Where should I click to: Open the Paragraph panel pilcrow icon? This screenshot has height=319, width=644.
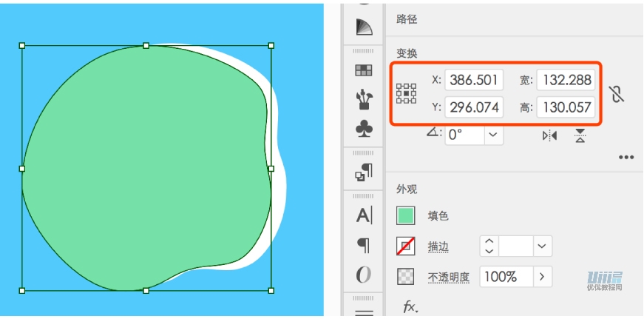click(364, 246)
